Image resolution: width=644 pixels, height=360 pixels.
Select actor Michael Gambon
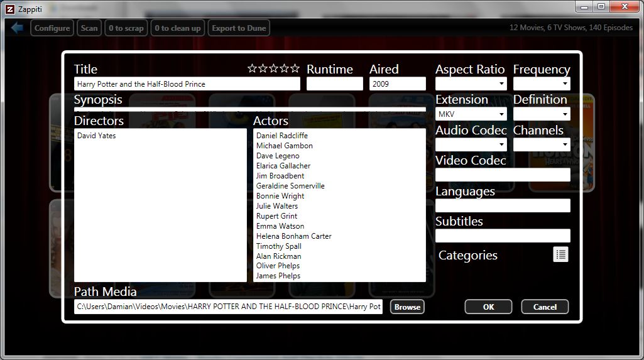(x=284, y=146)
